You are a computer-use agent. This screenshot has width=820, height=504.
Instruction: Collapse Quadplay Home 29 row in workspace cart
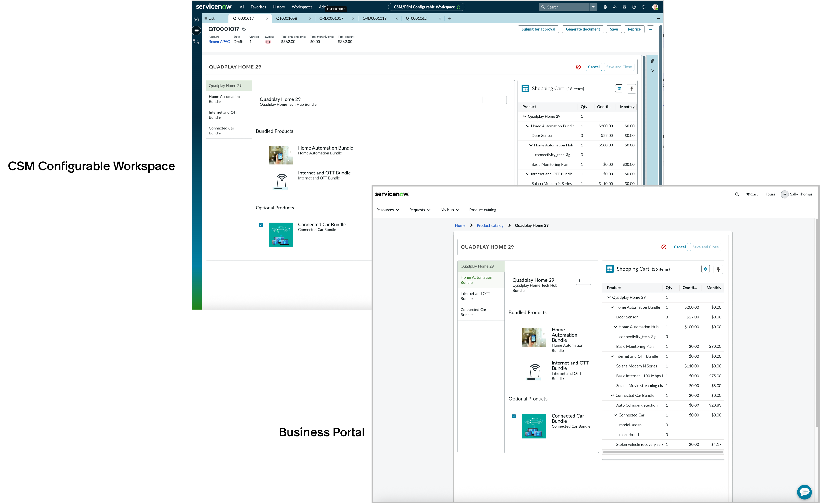[525, 117]
